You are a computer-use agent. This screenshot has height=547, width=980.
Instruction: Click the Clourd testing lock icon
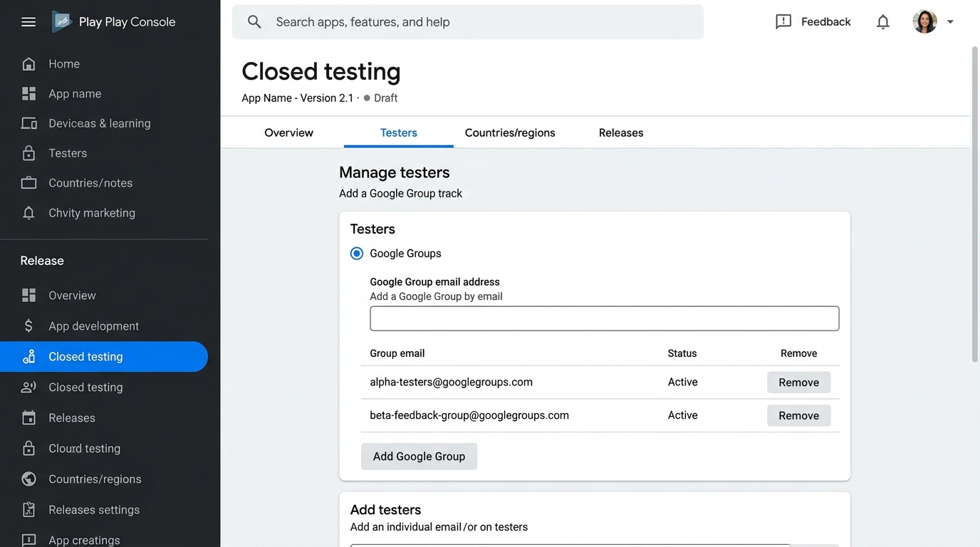click(28, 449)
